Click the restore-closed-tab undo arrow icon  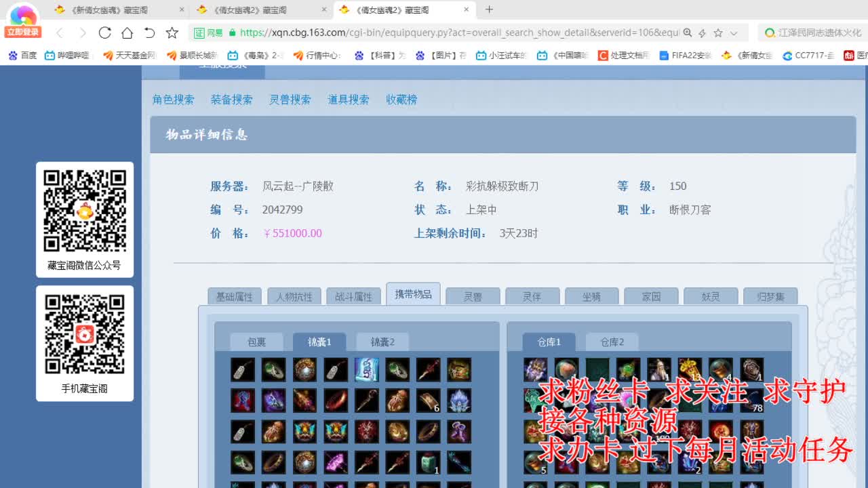150,33
